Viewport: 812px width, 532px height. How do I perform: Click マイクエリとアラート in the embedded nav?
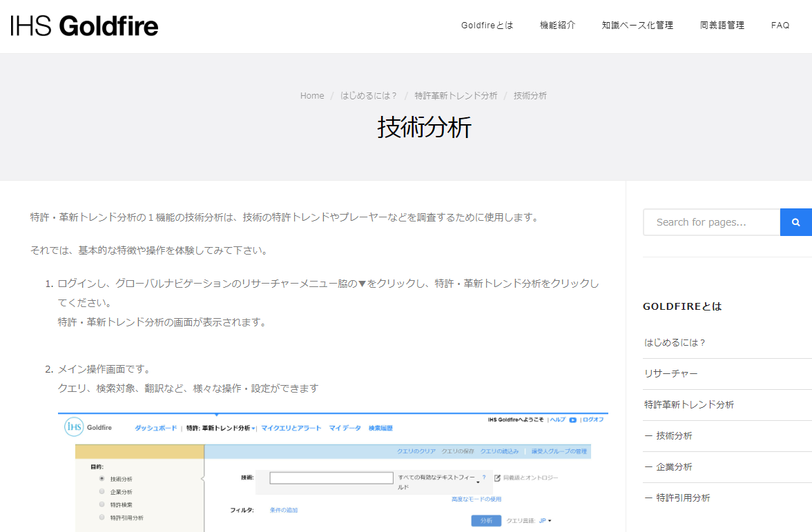pos(291,428)
